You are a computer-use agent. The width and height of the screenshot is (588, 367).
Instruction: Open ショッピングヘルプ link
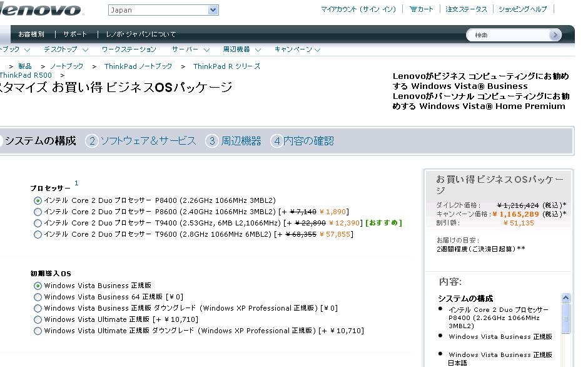point(523,9)
